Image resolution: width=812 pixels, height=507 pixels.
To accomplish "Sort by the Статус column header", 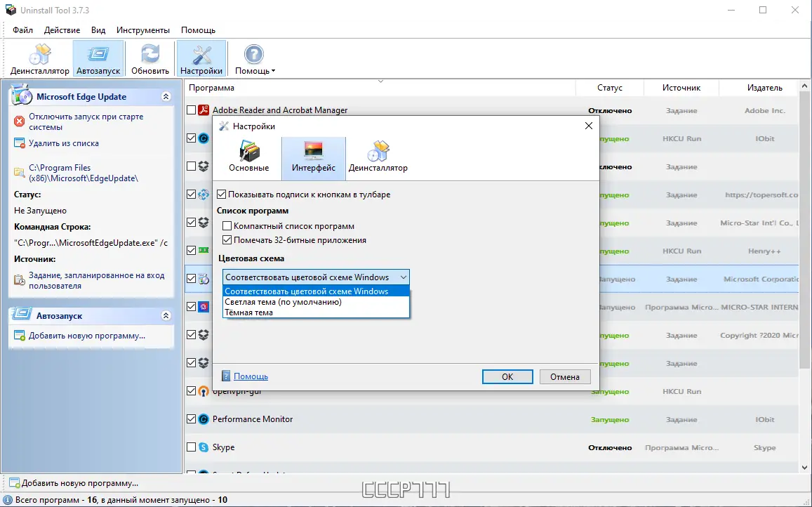I will pos(609,88).
